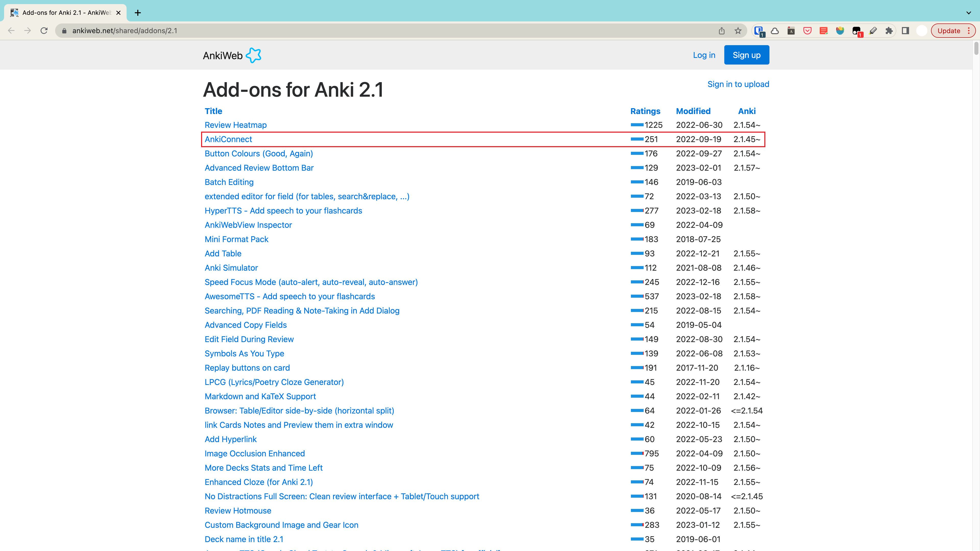This screenshot has height=551, width=980.
Task: Open Edit Field During Review add-on
Action: click(249, 339)
